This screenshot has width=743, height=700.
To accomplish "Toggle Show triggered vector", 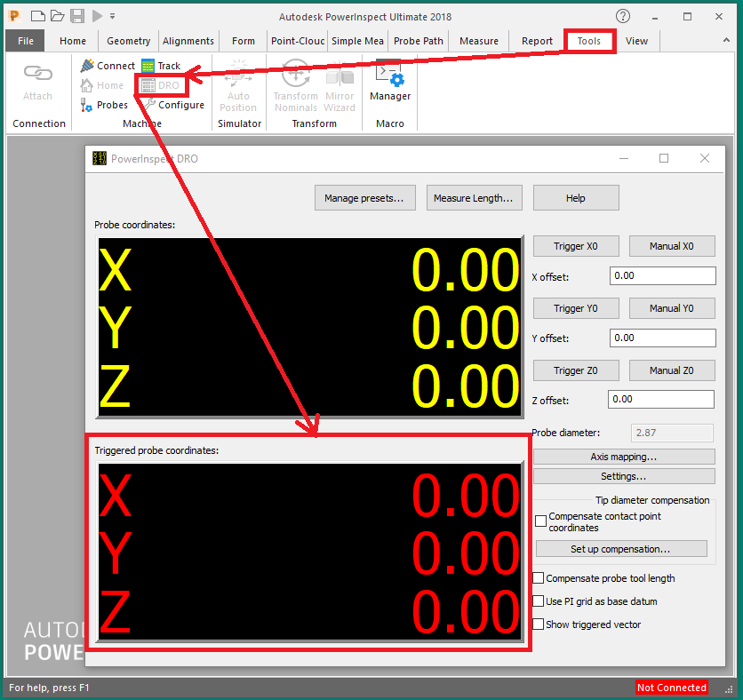I will pyautogui.click(x=537, y=624).
